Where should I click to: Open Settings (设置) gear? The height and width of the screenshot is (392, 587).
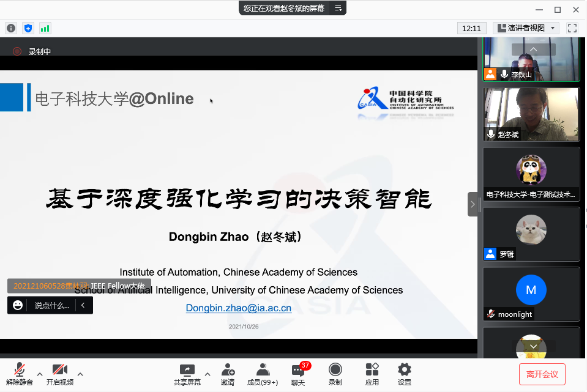[x=404, y=374]
